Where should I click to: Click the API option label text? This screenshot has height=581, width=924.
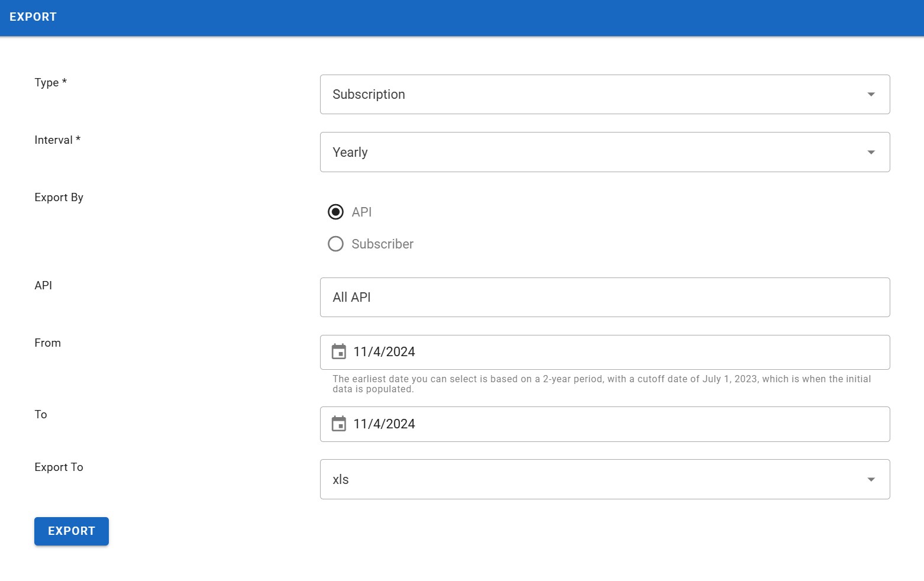coord(361,212)
